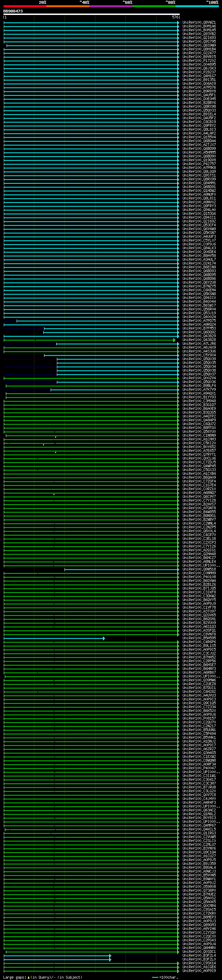
Task: Select hit label UniRef100_Q84MM1
Action: [x=199, y=183]
